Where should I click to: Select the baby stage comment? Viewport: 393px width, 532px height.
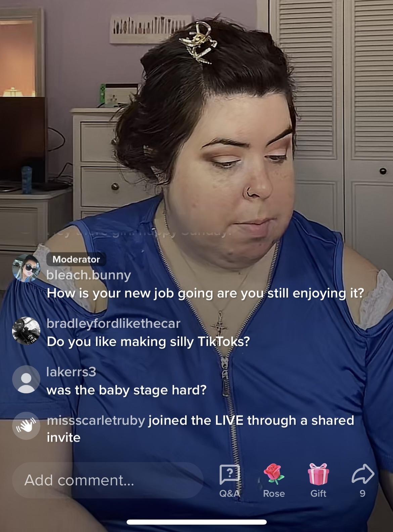tap(126, 390)
